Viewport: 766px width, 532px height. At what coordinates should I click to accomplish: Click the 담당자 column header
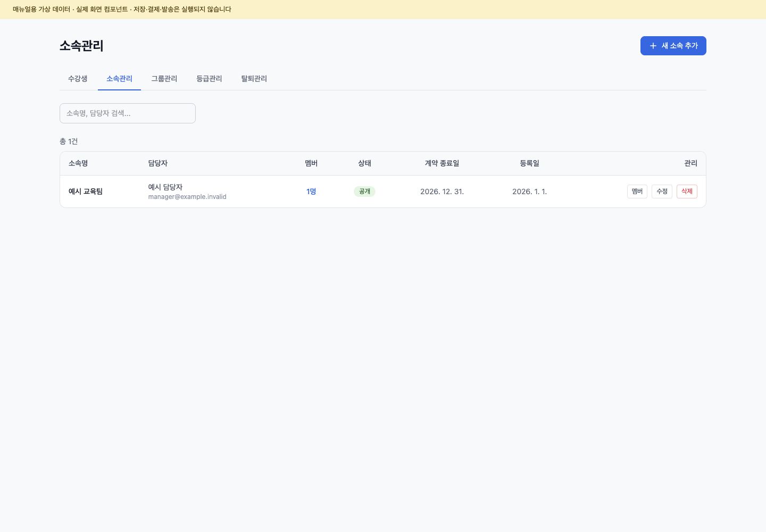click(x=158, y=163)
